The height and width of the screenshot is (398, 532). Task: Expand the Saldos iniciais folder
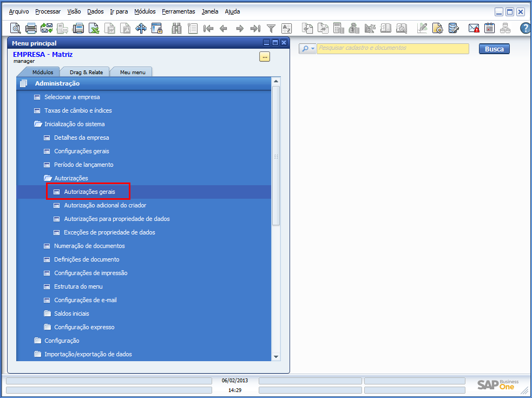click(x=48, y=314)
